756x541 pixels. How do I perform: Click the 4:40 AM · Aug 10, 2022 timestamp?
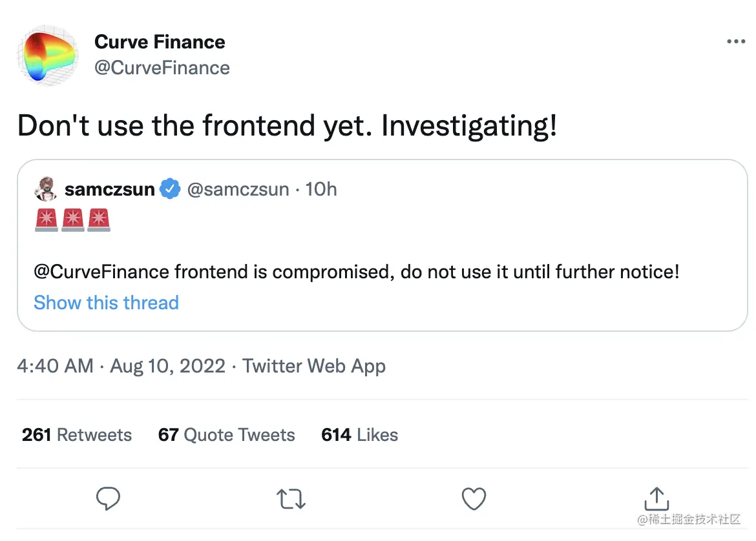[121, 366]
